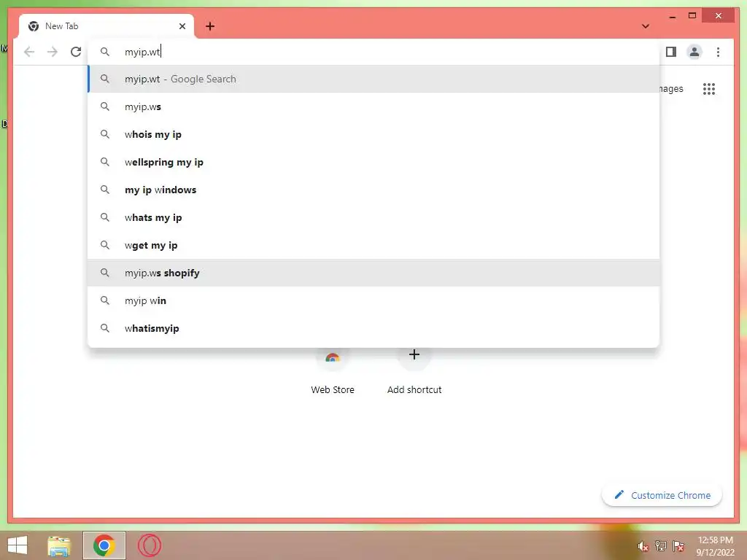Open the Action Center flag icon
The image size is (747, 560).
point(678,545)
